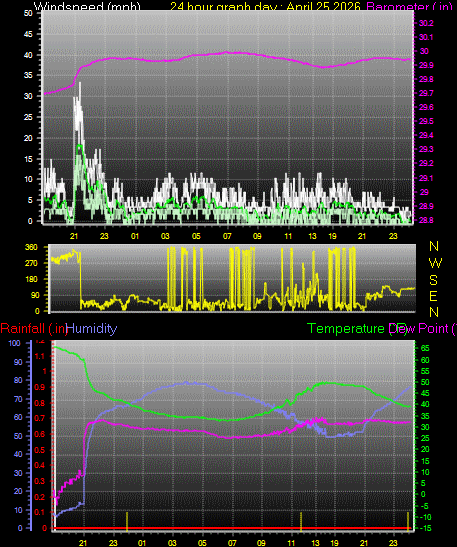Click green temperature axis value -15
457x547 pixels.
pos(427,528)
